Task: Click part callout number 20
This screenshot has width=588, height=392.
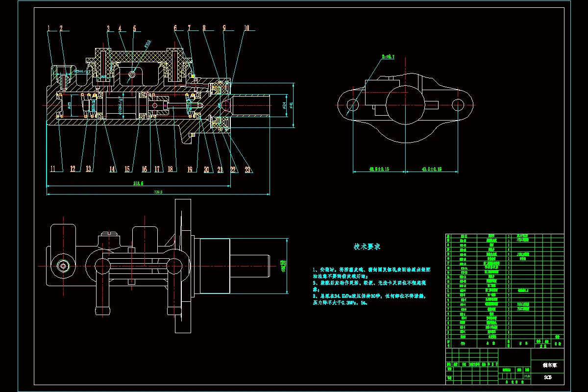Action: point(206,169)
